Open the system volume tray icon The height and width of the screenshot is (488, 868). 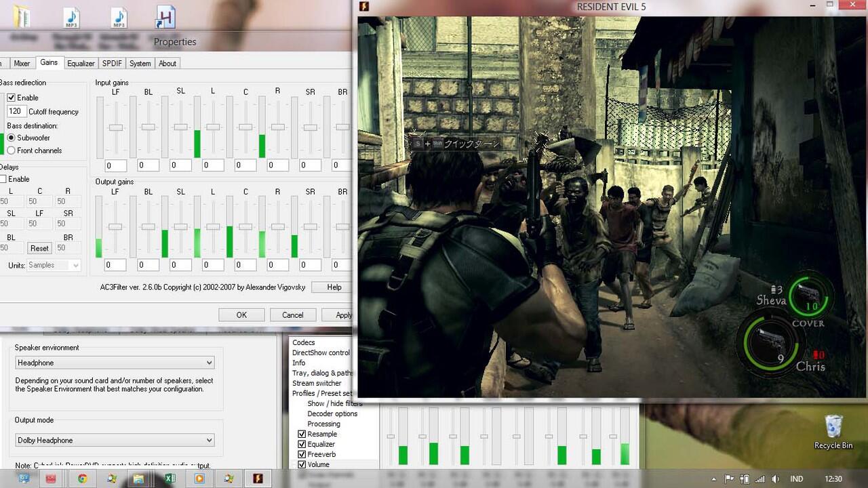point(774,479)
